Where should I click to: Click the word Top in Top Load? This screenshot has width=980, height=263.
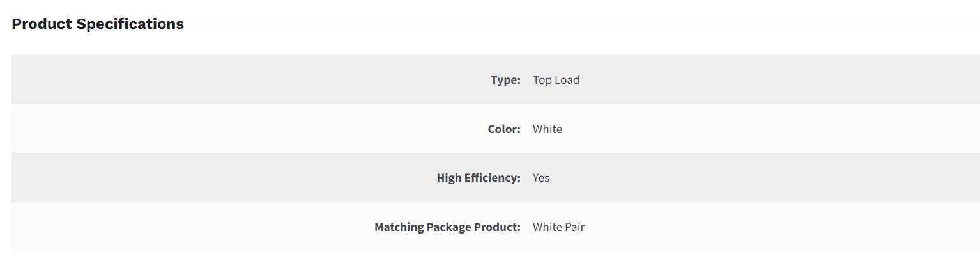coord(542,80)
